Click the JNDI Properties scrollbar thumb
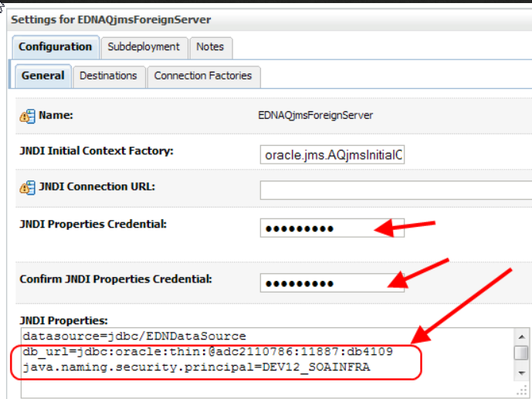This screenshot has height=399, width=532. coord(521,352)
